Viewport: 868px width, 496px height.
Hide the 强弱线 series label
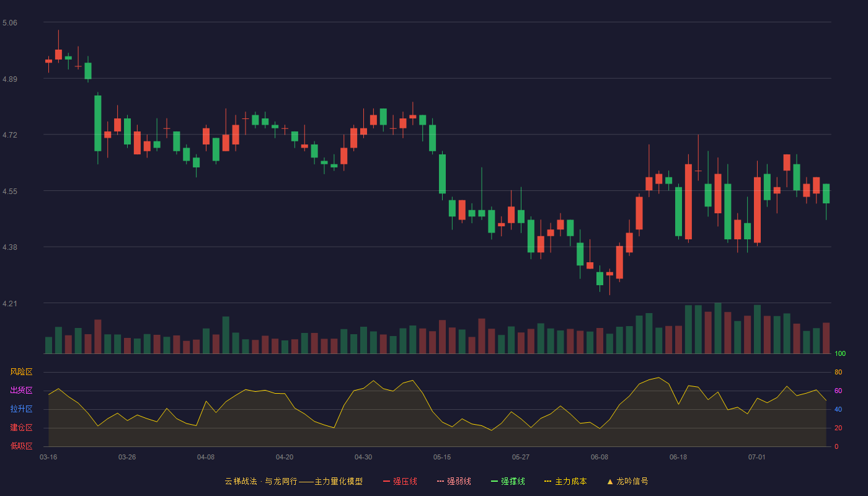(459, 481)
